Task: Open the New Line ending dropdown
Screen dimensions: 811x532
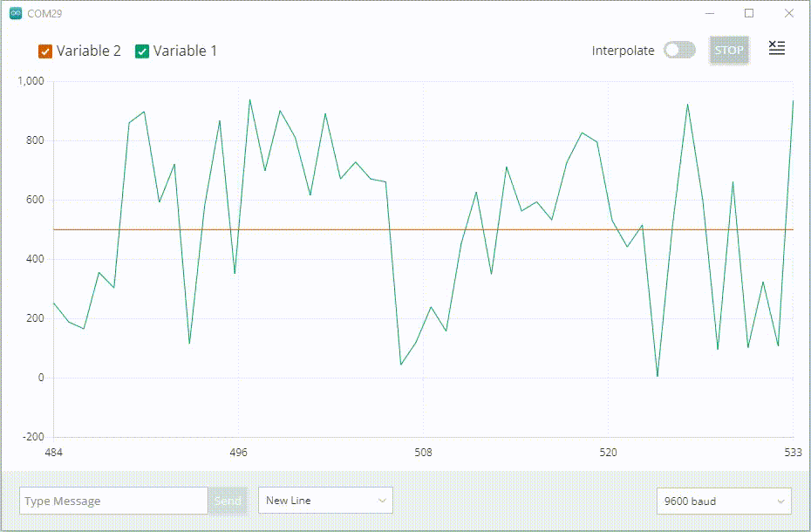Action: 325,501
